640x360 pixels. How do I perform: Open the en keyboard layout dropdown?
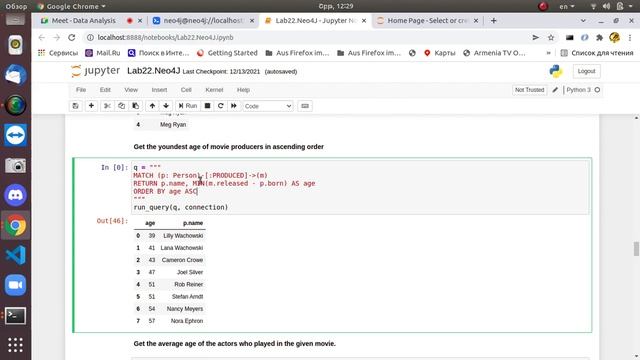pos(567,6)
